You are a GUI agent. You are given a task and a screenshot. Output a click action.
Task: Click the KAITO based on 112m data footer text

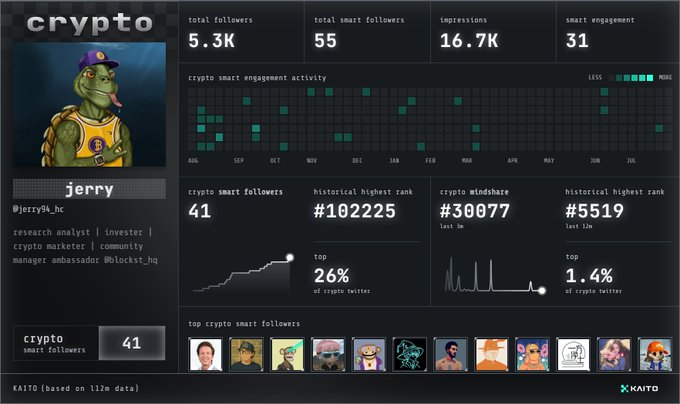76,388
